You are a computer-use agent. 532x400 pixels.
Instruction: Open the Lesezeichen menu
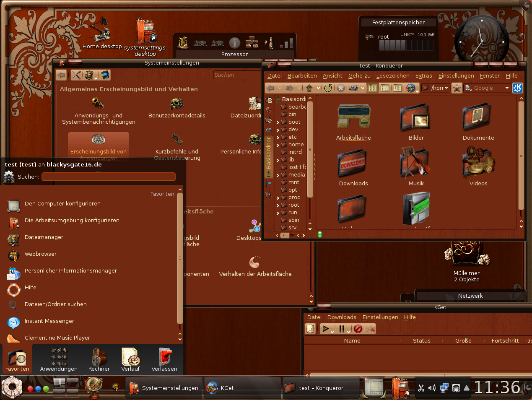(x=393, y=76)
